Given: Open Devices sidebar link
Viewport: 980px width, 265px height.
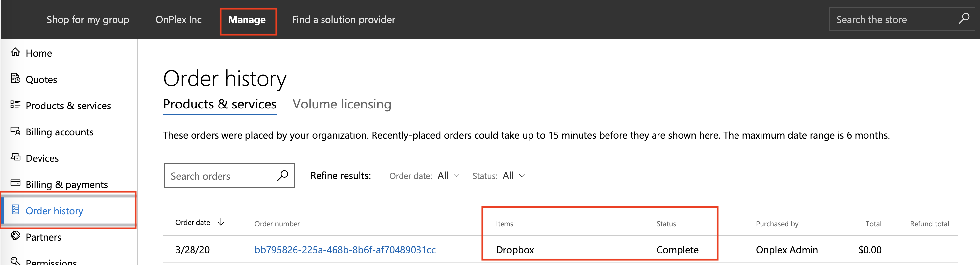Looking at the screenshot, I should click(42, 158).
